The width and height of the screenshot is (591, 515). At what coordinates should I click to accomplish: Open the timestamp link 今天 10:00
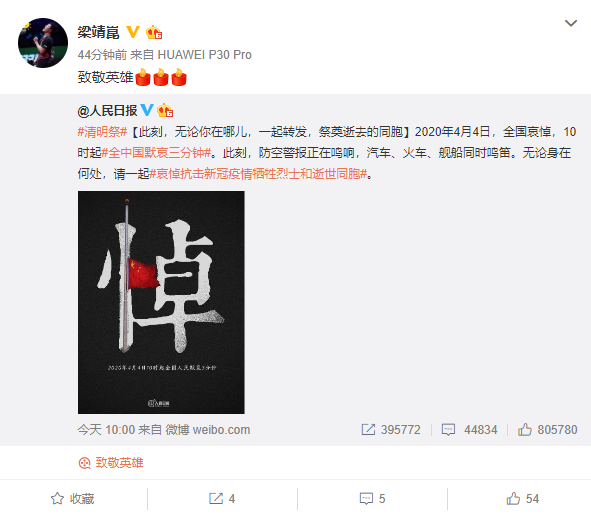tap(106, 429)
